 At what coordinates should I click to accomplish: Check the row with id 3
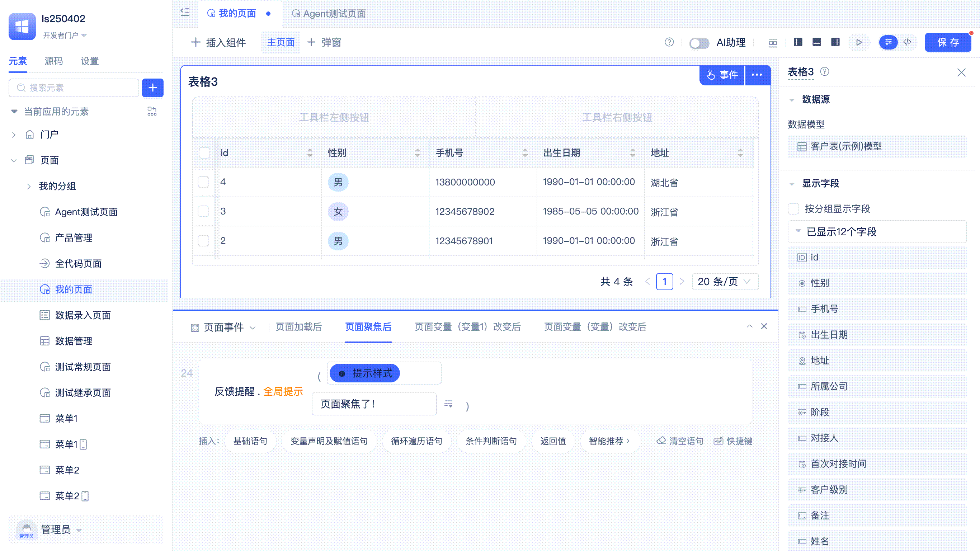[x=203, y=211]
